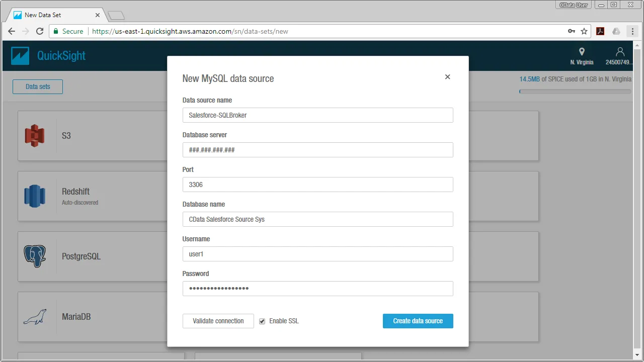Select the MariaDB data source icon
The image size is (644, 362).
coord(34,317)
